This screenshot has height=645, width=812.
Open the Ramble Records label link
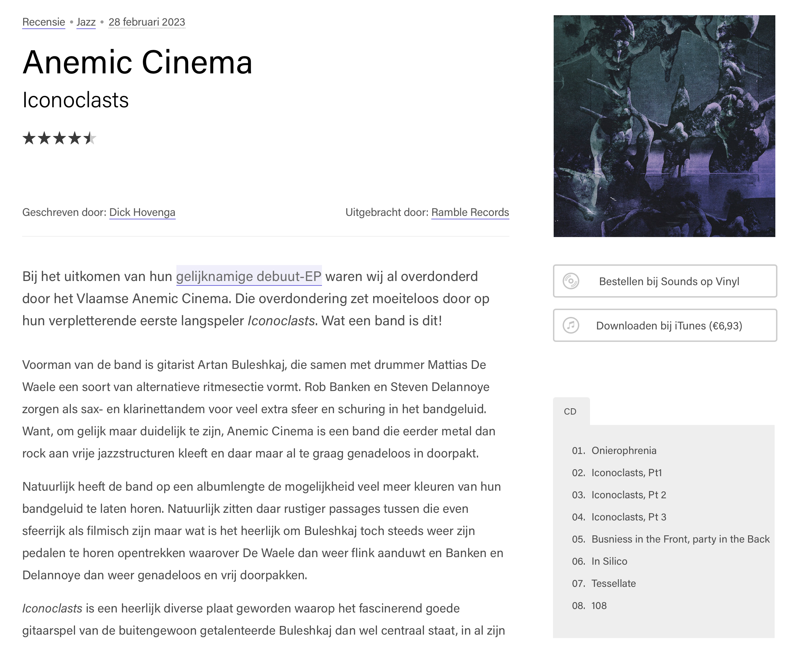click(470, 212)
